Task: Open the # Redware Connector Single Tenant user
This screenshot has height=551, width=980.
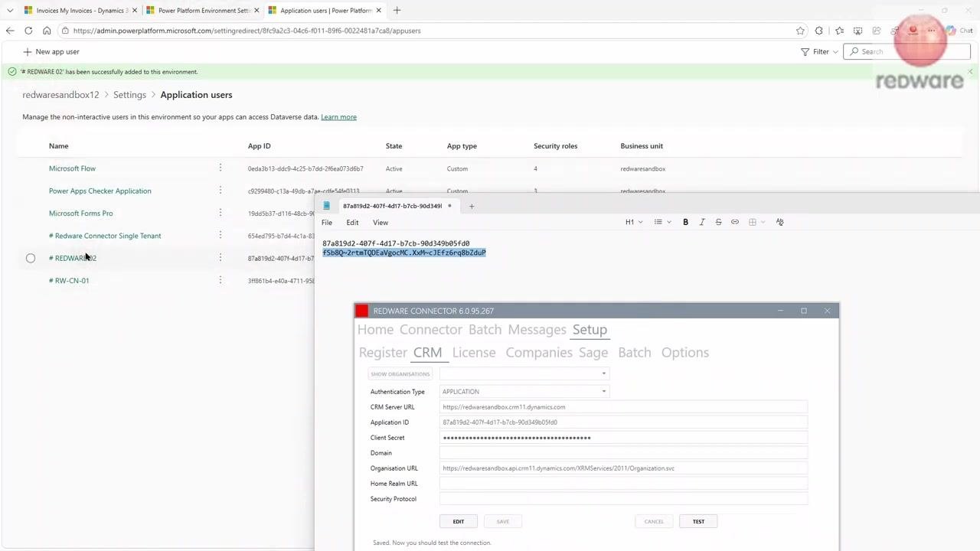Action: pyautogui.click(x=105, y=236)
